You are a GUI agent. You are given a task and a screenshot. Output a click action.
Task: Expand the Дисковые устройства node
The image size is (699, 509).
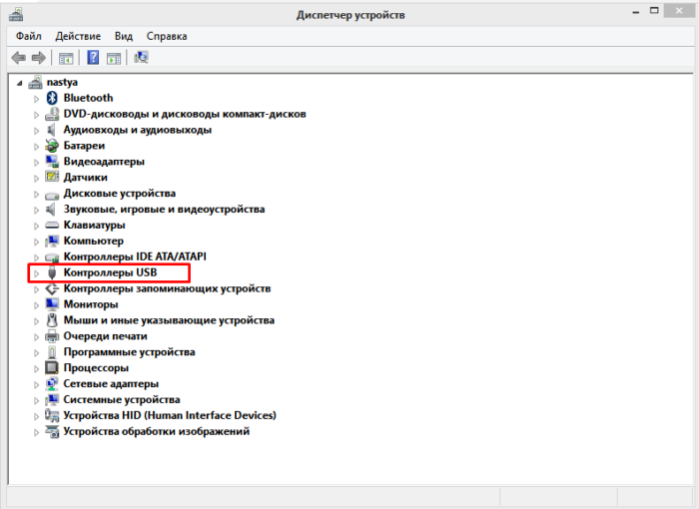[x=37, y=194]
